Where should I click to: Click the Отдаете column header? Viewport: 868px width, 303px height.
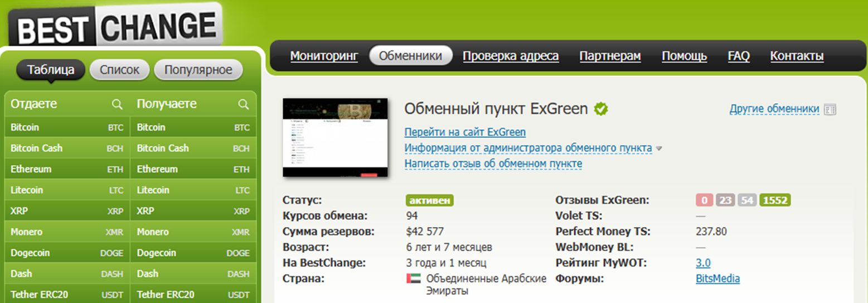click(34, 104)
